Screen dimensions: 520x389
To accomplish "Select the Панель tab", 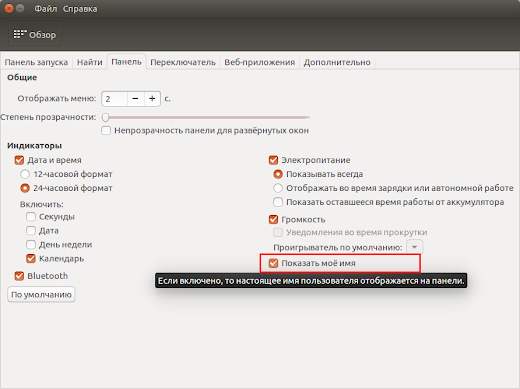I will click(x=126, y=62).
